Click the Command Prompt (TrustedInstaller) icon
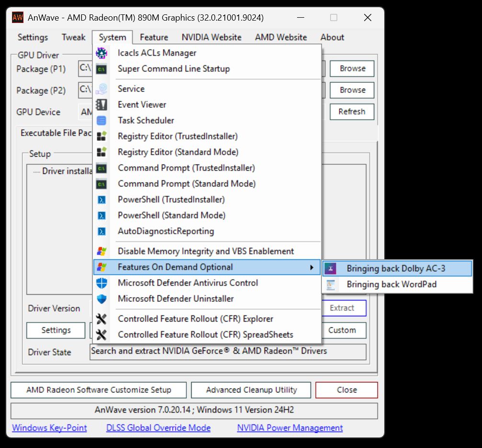The width and height of the screenshot is (482, 448). click(102, 168)
